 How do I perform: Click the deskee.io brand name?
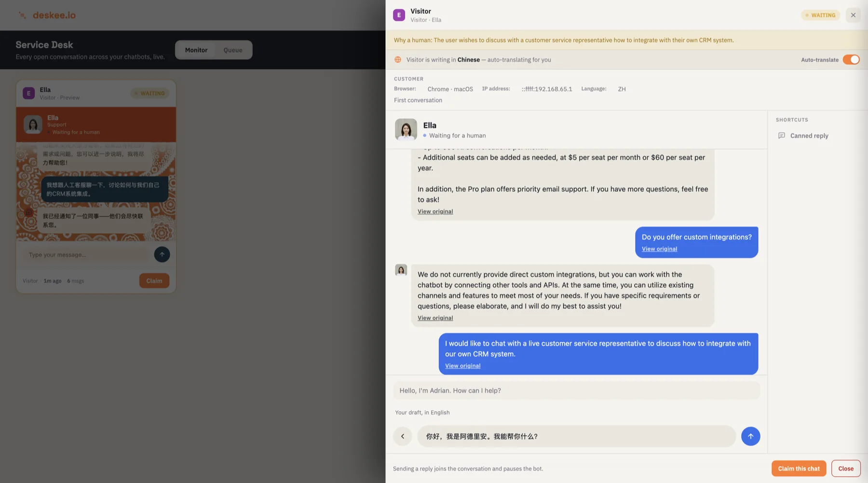(54, 15)
